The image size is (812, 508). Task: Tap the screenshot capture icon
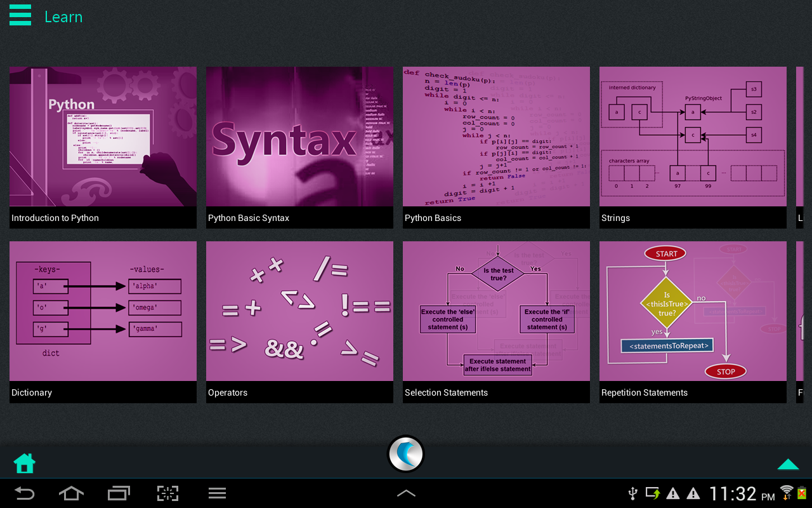(167, 493)
